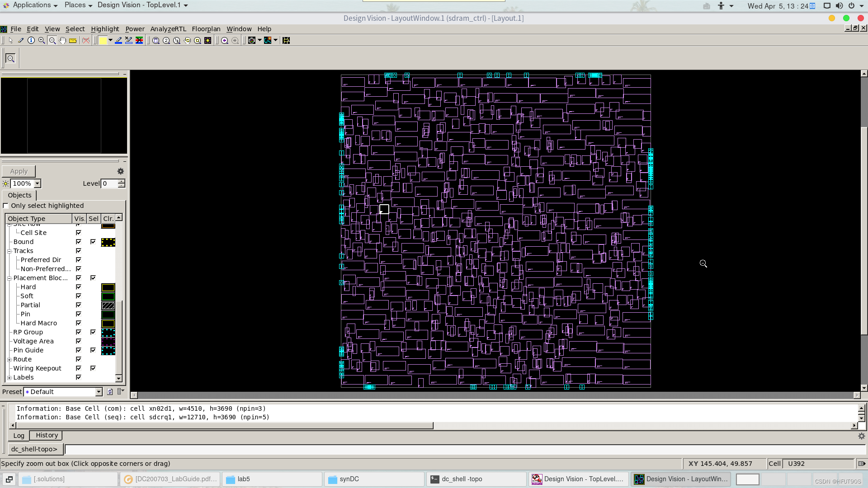Toggle visibility of Cell Site

coord(78,233)
